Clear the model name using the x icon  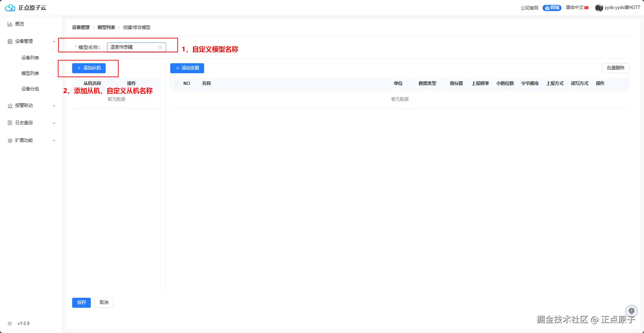(160, 47)
